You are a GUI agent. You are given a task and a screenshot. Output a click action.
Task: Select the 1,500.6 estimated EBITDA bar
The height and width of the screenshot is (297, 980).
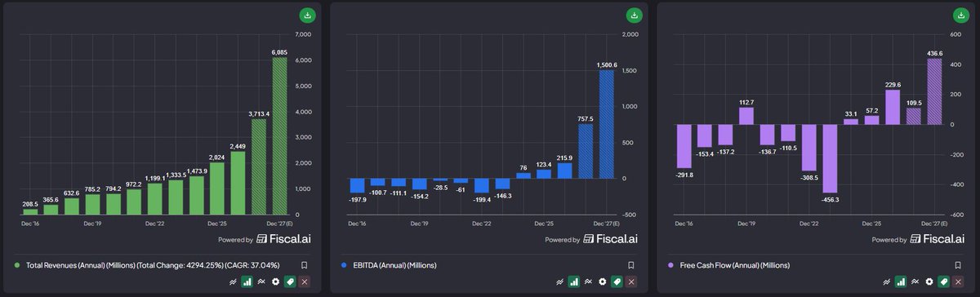click(606, 124)
